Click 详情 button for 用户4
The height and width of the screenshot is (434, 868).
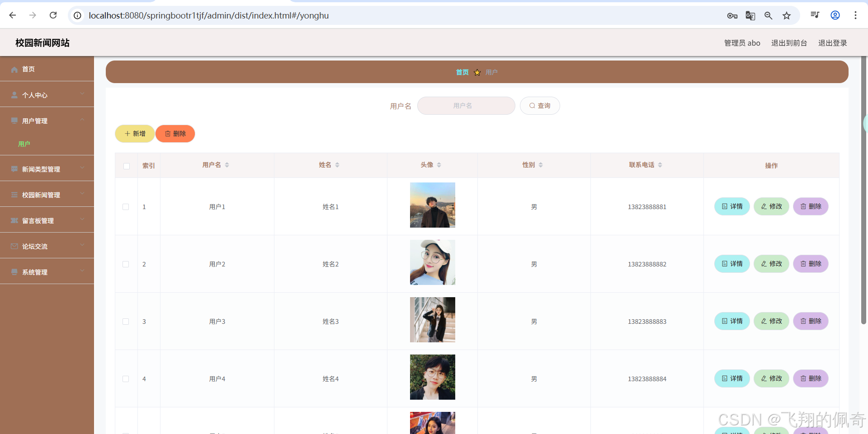click(732, 378)
